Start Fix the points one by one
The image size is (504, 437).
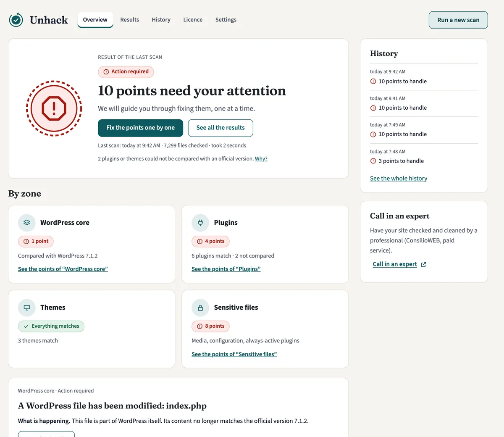(x=140, y=128)
